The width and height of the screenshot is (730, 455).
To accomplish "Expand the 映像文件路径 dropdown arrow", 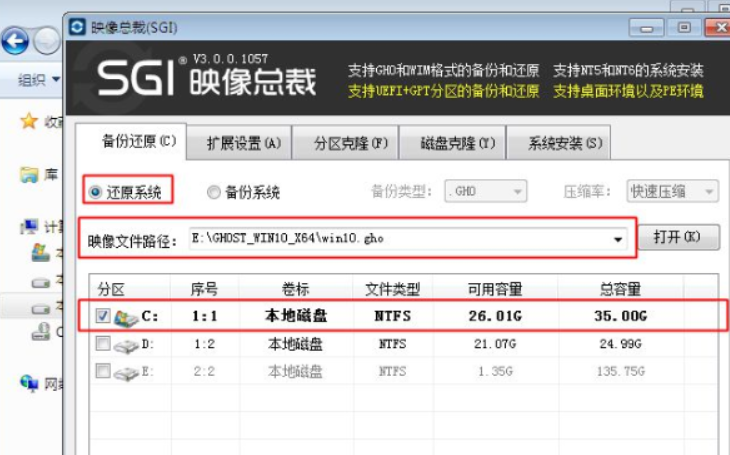I will point(618,240).
